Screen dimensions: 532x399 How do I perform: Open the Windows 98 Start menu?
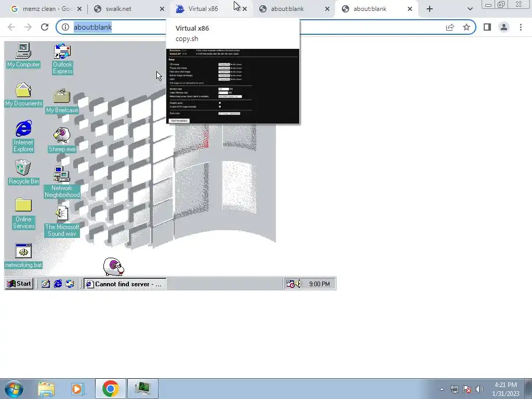point(19,284)
